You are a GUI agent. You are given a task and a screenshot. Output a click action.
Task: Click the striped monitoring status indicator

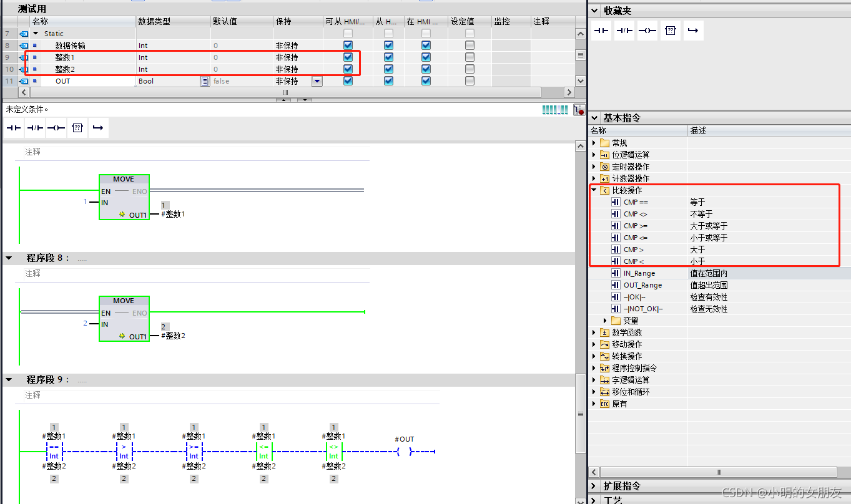(555, 110)
